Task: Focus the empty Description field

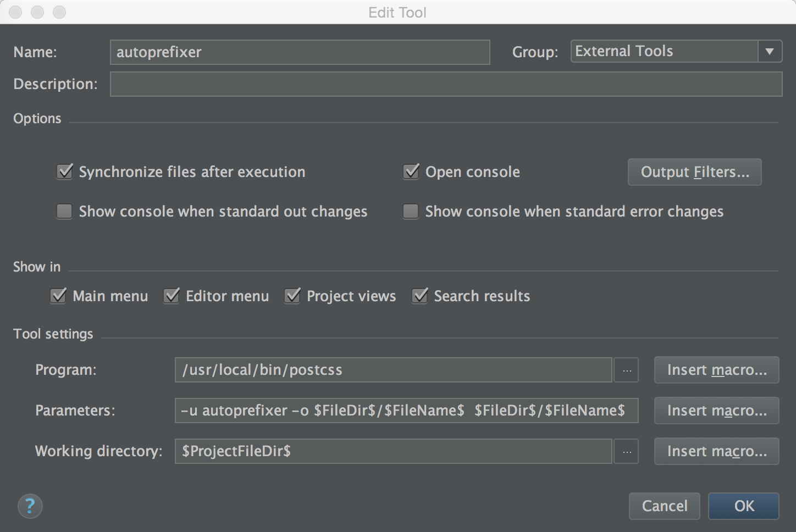Action: 445,84
